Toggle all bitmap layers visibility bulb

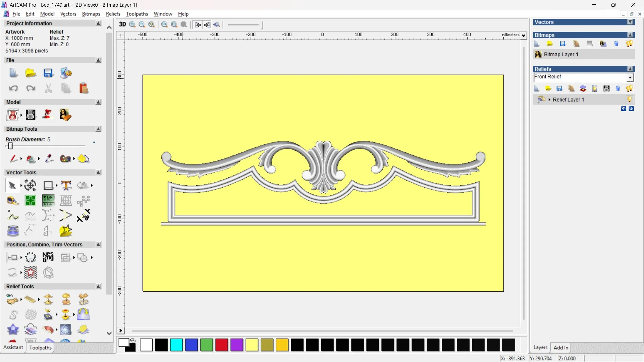click(629, 44)
